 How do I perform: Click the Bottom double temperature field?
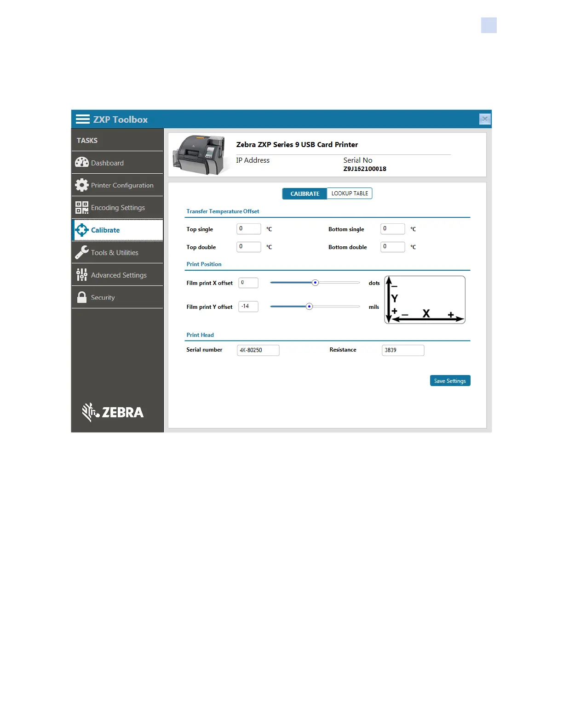coord(393,247)
